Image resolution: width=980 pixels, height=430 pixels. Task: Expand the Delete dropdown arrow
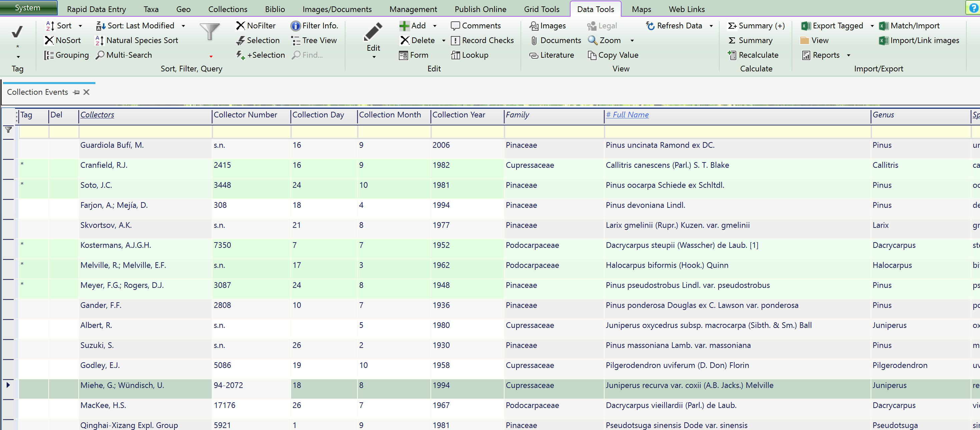point(443,41)
